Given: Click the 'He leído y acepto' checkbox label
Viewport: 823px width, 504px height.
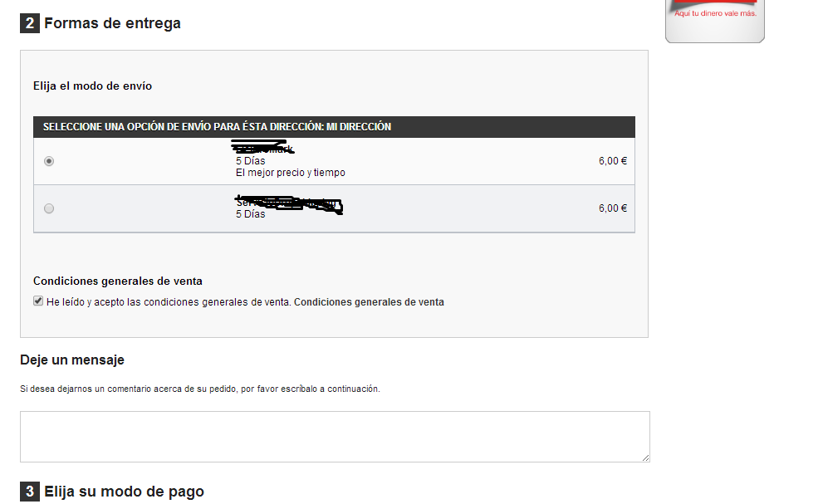Looking at the screenshot, I should click(169, 302).
